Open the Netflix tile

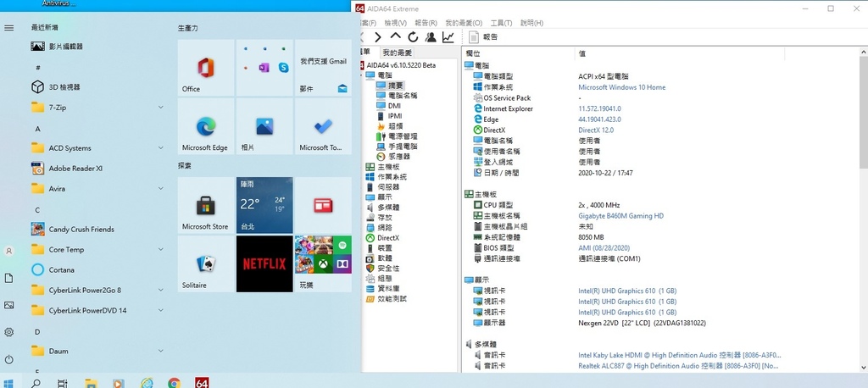click(x=264, y=264)
